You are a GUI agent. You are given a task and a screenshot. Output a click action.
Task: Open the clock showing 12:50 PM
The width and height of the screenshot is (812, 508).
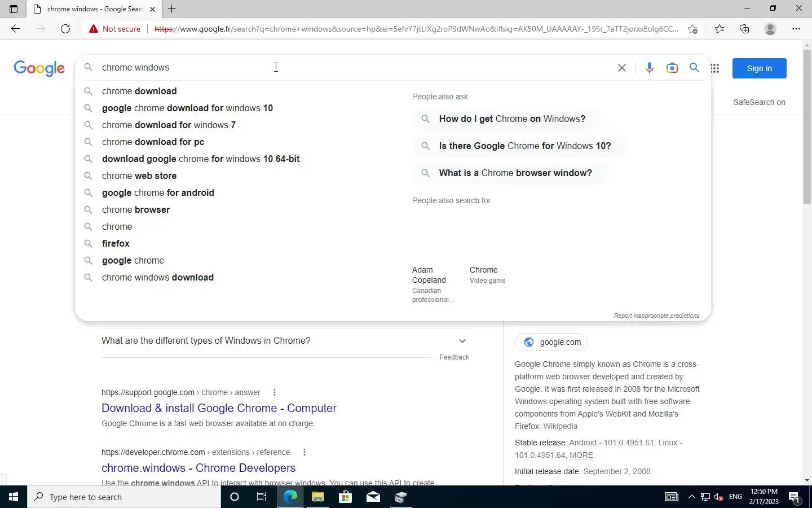coord(764,497)
